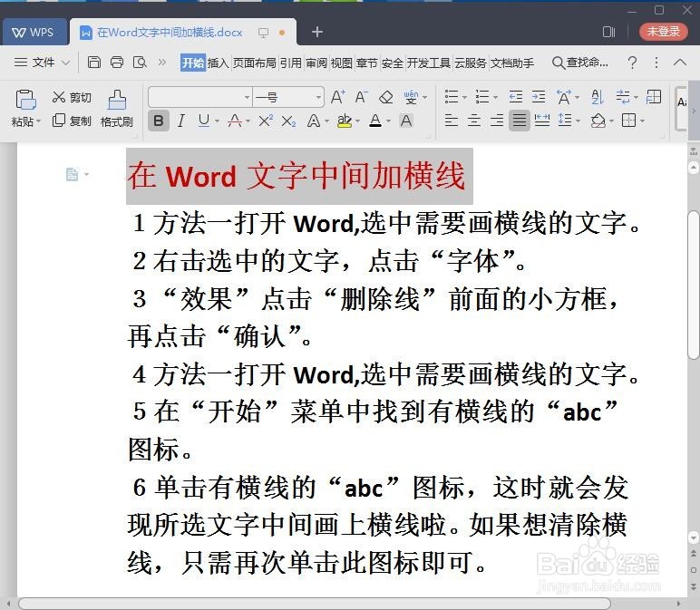Click the character shading A icon
The image size is (700, 610).
406,121
